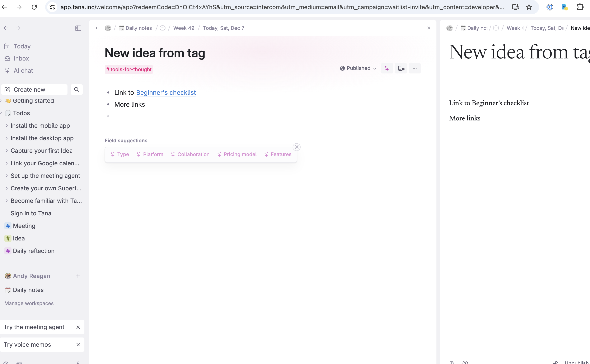590x364 pixels.
Task: Expand the collapsed breadcrumb ellipsis in main panel
Action: pos(163,28)
